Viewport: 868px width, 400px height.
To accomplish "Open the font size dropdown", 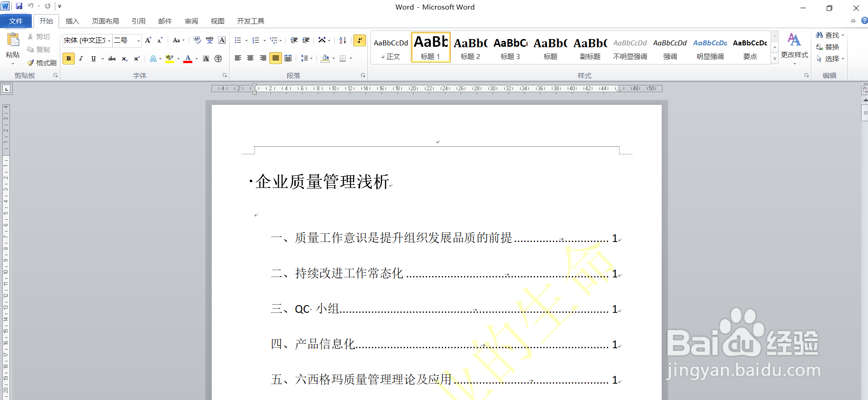I will (x=138, y=41).
